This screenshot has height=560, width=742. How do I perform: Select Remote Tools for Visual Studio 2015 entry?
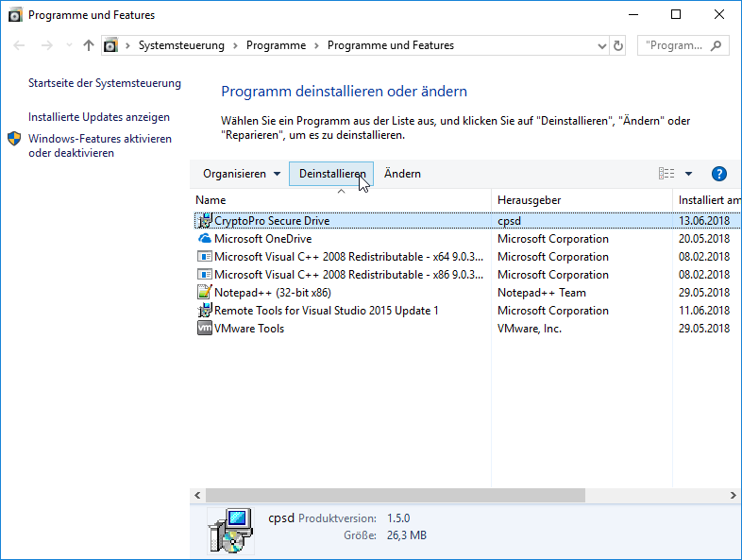click(x=326, y=311)
